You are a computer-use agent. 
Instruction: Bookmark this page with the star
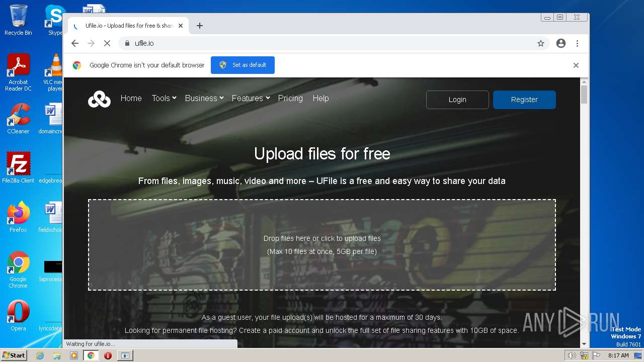pos(541,43)
